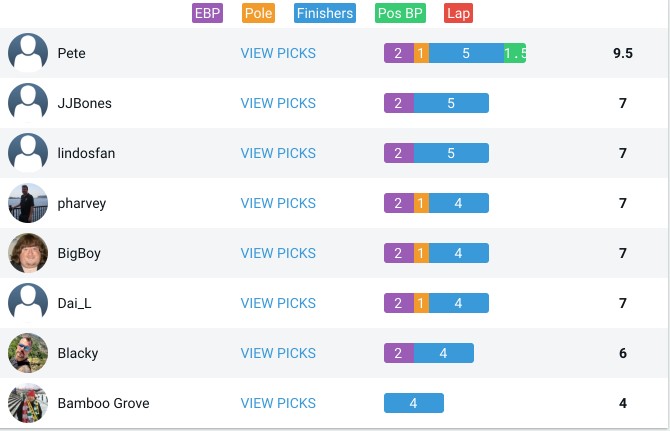
Task: View picks for JJBones
Action: (x=278, y=103)
